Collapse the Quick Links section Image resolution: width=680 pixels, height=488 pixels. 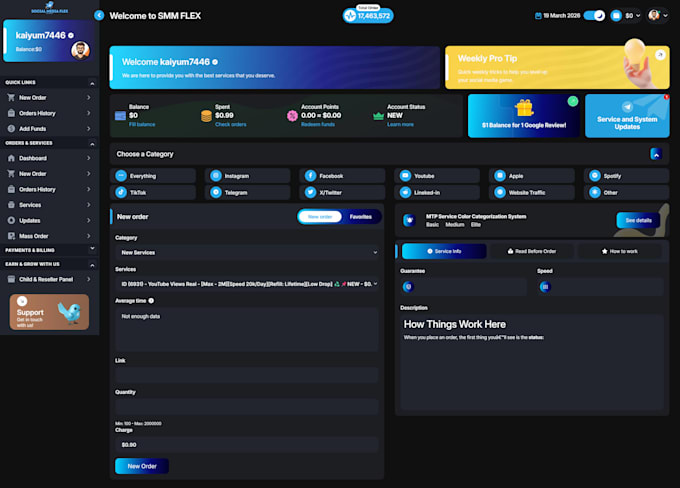coord(92,83)
